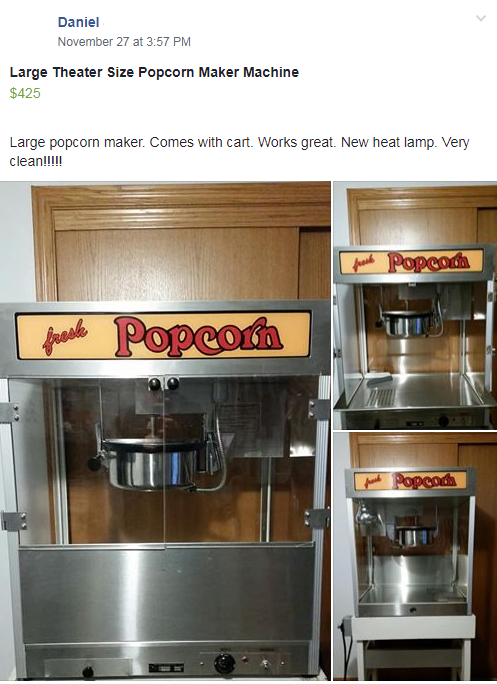Click the 'Popcorn' sign in bottom-right photo
The height and width of the screenshot is (684, 497).
[x=410, y=481]
